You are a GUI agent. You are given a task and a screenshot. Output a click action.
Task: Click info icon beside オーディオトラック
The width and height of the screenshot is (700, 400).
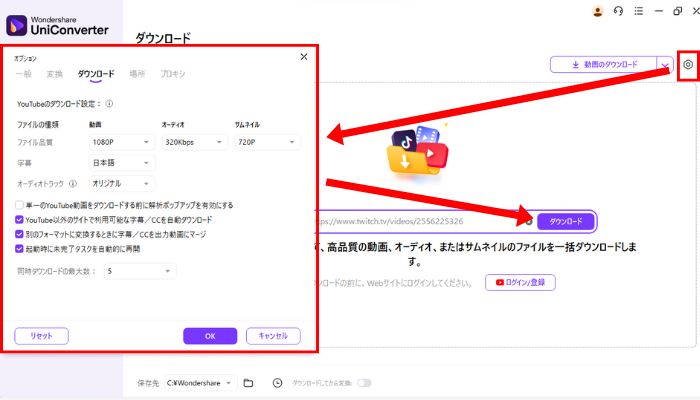coord(73,183)
